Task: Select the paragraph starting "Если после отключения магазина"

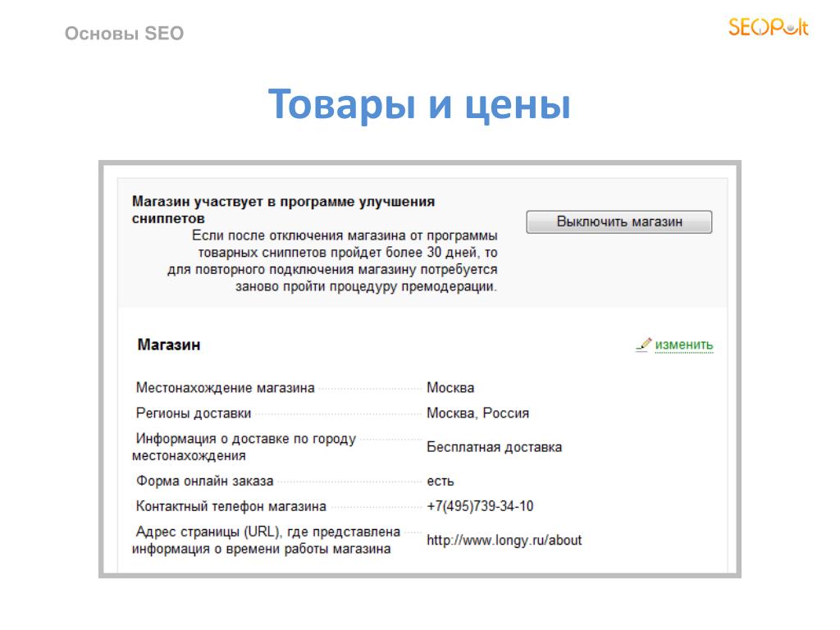Action: coord(332,261)
